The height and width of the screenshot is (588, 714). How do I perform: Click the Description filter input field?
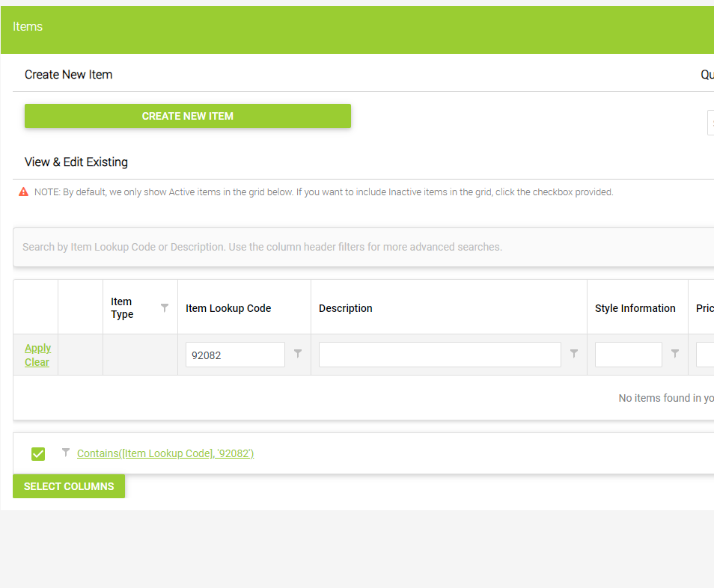[440, 355]
